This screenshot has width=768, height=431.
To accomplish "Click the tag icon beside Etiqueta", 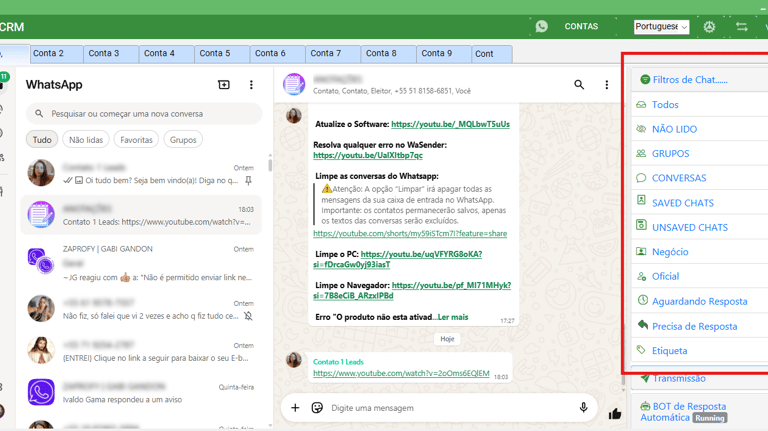I will coord(641,350).
